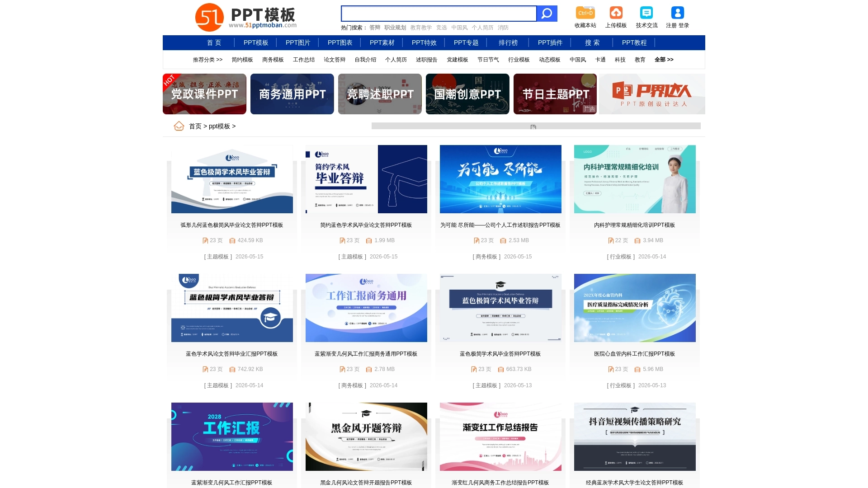Click the 登录 link

click(684, 26)
